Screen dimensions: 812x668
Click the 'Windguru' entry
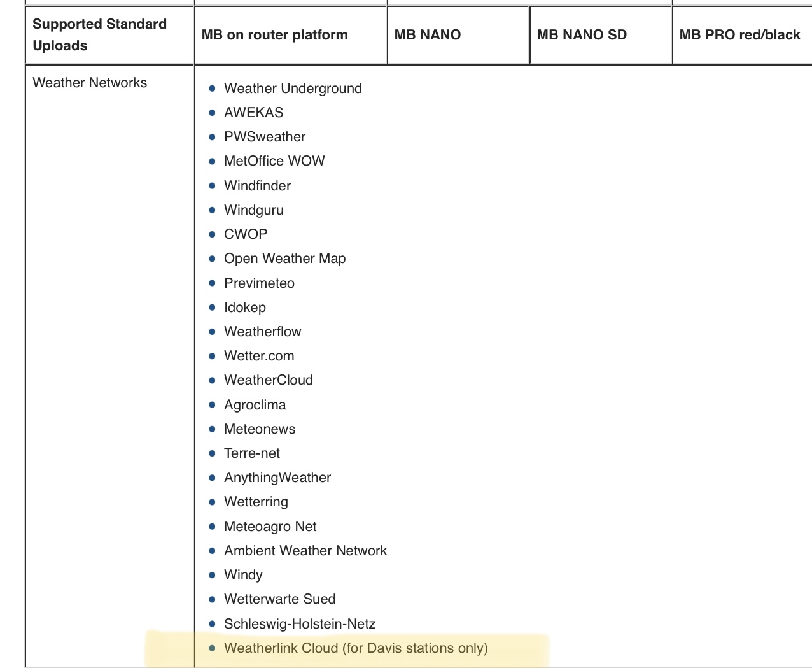pos(254,210)
